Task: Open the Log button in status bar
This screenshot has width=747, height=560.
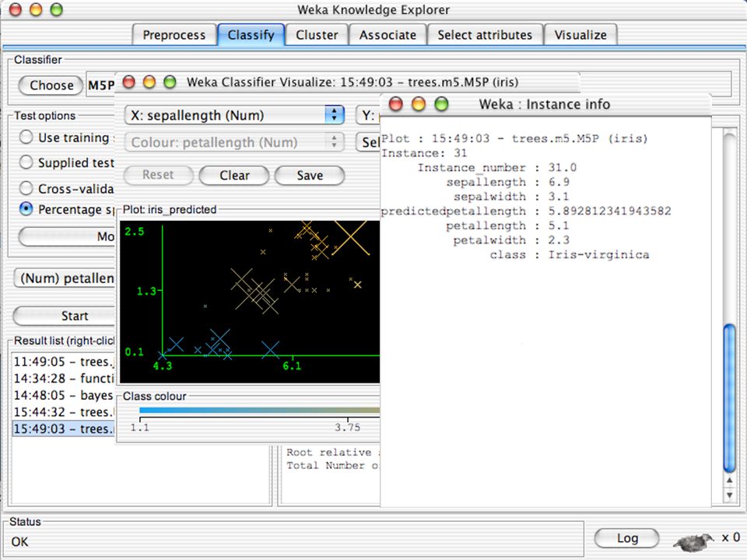Action: click(627, 538)
